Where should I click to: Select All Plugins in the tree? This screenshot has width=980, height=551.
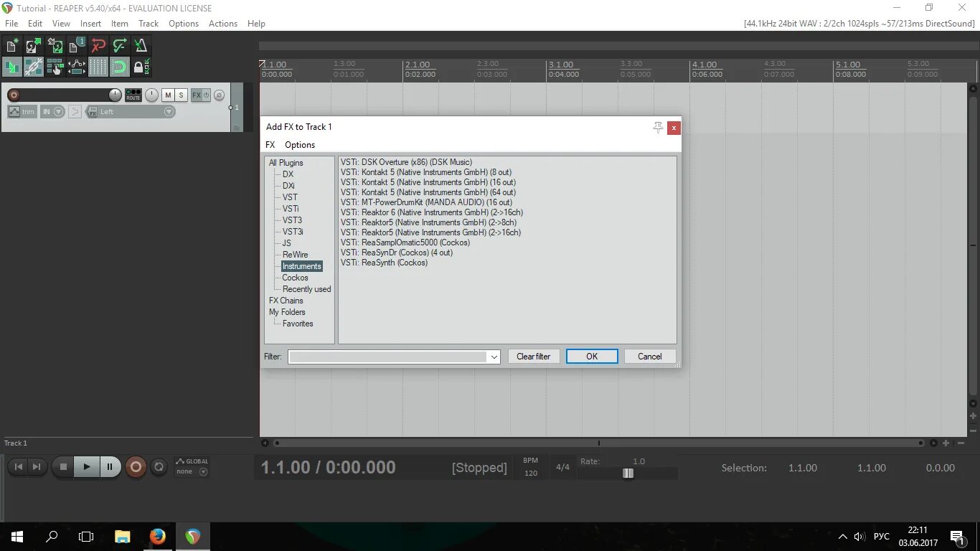pos(286,163)
